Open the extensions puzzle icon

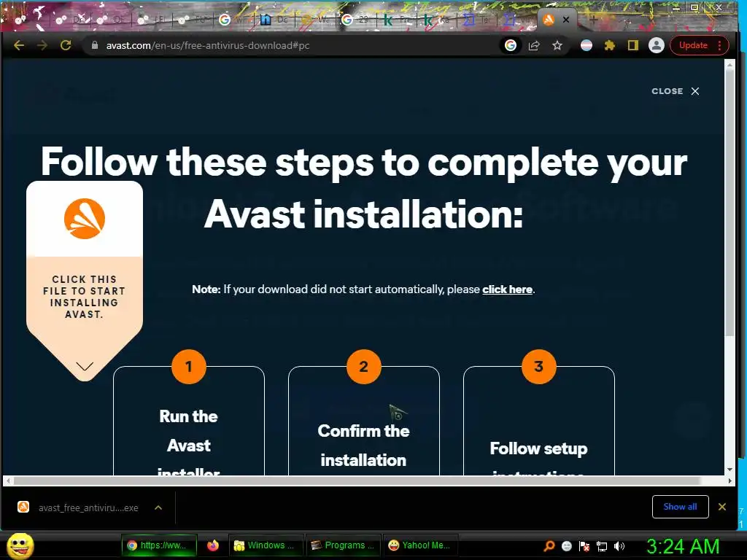609,45
